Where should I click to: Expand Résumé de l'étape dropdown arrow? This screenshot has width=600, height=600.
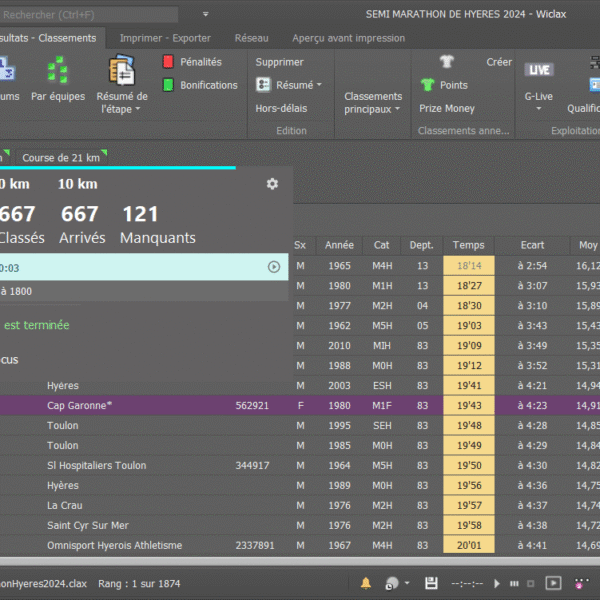(138, 109)
